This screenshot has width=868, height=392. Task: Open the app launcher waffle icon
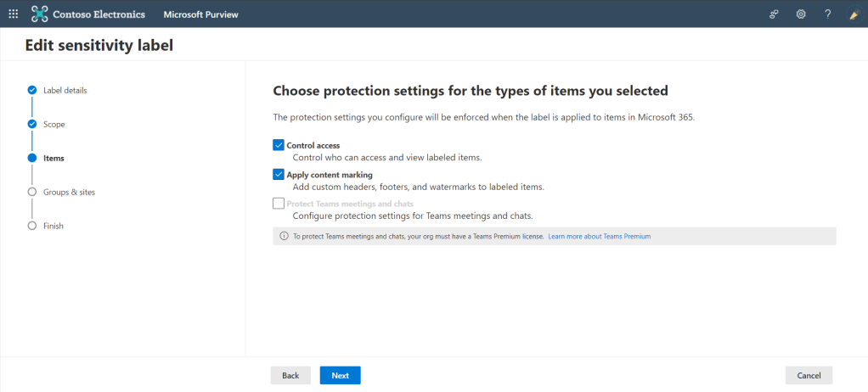(14, 14)
